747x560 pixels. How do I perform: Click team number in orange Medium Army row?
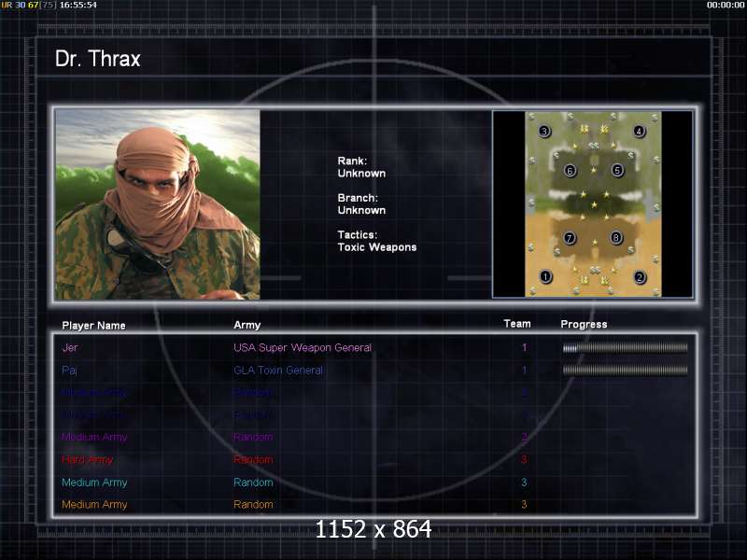(x=524, y=504)
